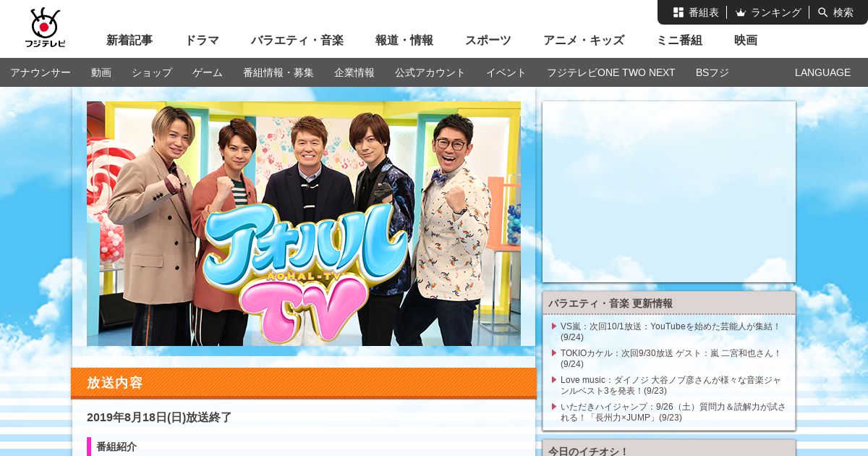
Task: Go to the ゲーム page
Action: point(208,72)
